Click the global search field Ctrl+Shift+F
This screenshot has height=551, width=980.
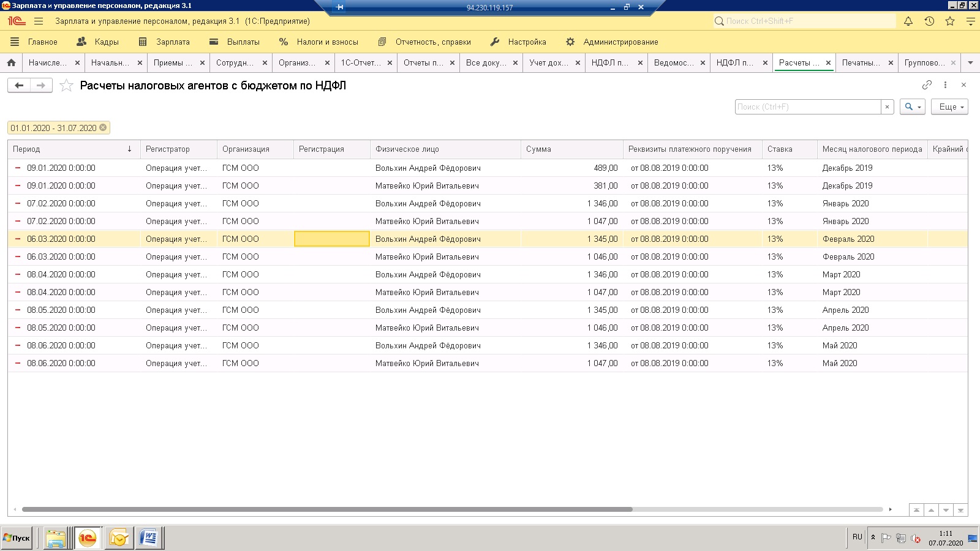pos(804,21)
